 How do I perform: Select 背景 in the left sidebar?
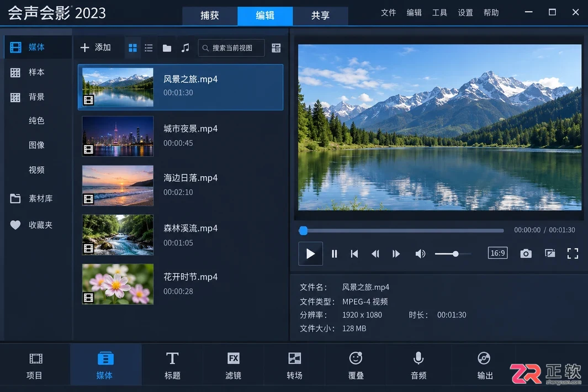tap(38, 97)
